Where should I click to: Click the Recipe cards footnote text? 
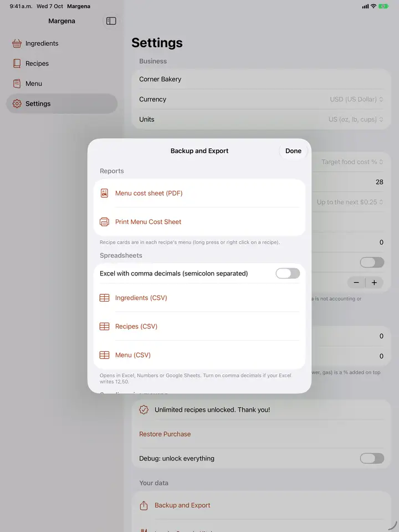(x=190, y=242)
